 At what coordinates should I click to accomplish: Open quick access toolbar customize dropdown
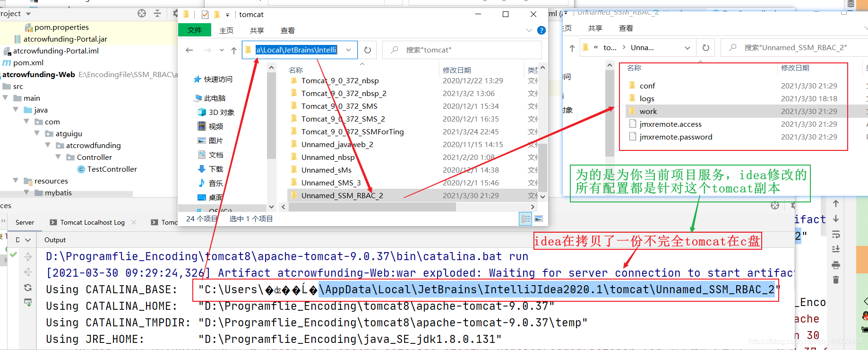[227, 15]
